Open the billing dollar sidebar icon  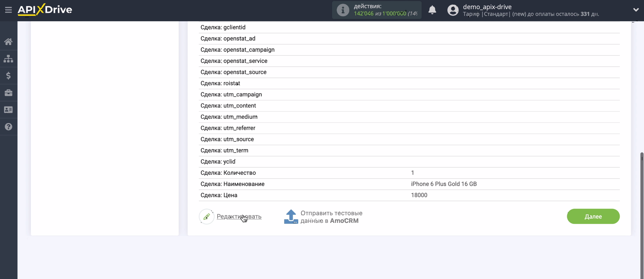tap(8, 76)
